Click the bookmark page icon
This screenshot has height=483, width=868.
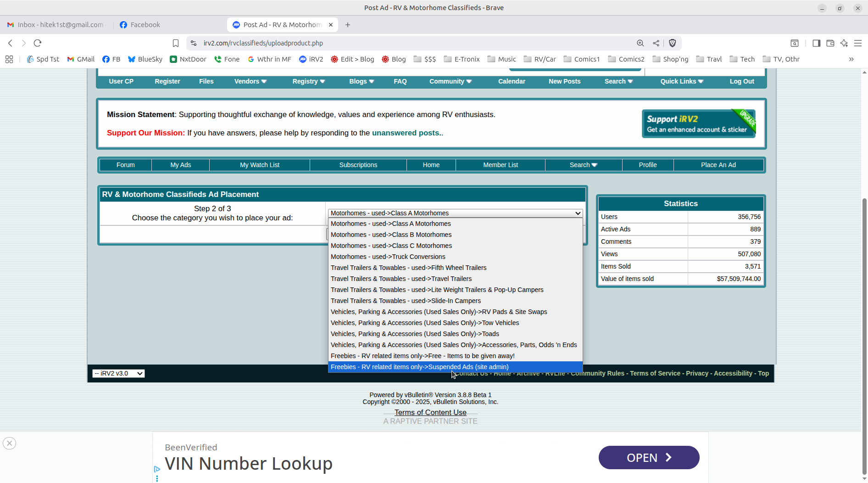pyautogui.click(x=175, y=43)
